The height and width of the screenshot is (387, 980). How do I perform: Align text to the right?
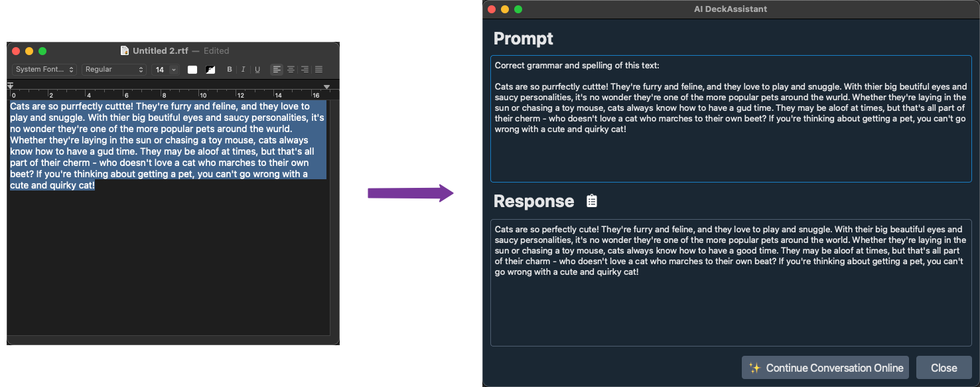[305, 70]
